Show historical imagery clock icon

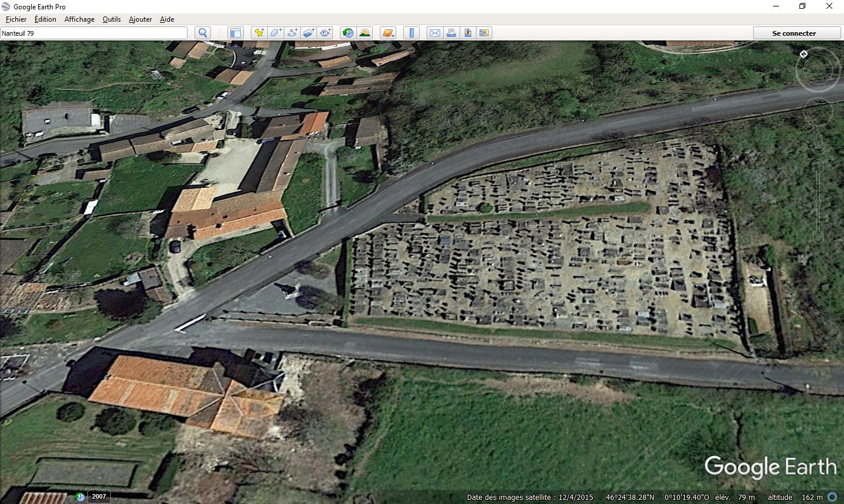[x=348, y=33]
